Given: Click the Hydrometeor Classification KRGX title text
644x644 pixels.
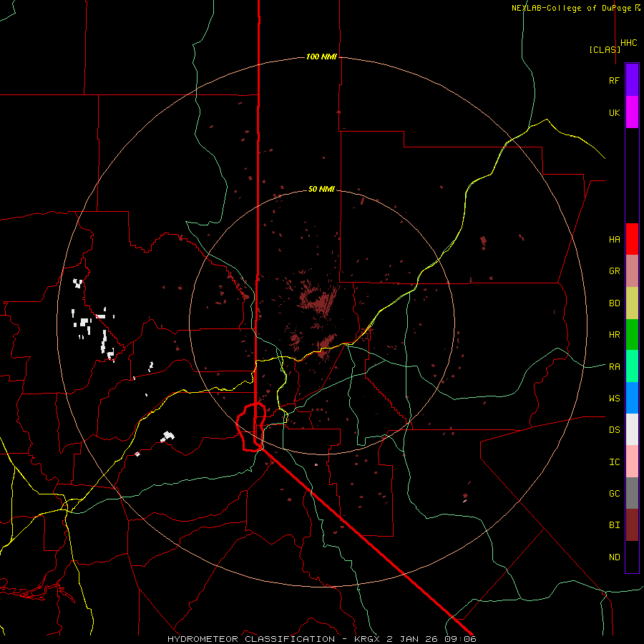Looking at the screenshot, I should tap(321, 639).
